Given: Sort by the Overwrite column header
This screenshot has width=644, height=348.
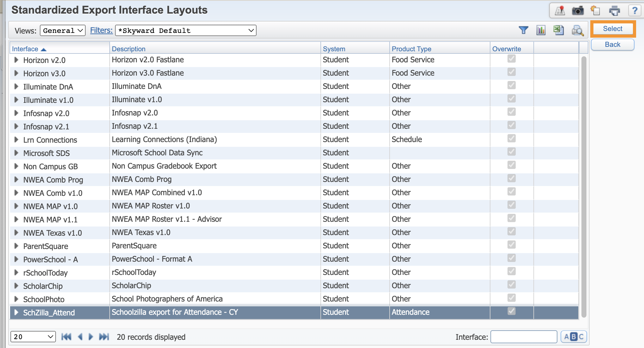Looking at the screenshot, I should click(x=507, y=49).
